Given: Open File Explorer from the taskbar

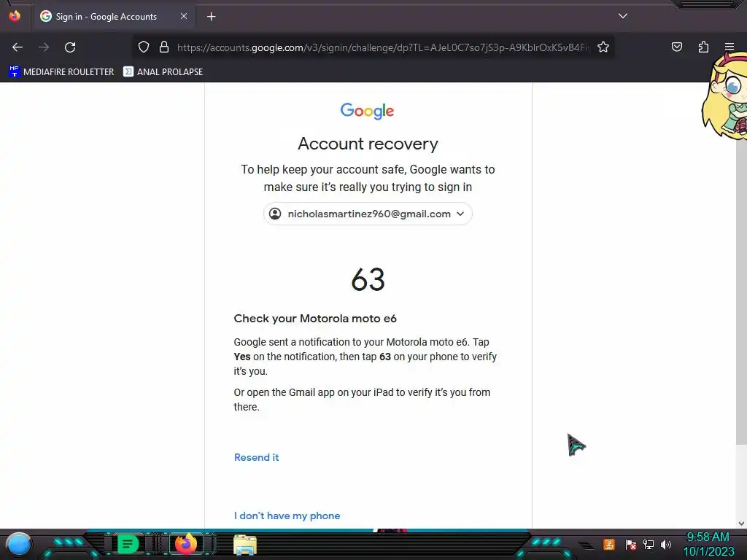Looking at the screenshot, I should click(245, 545).
